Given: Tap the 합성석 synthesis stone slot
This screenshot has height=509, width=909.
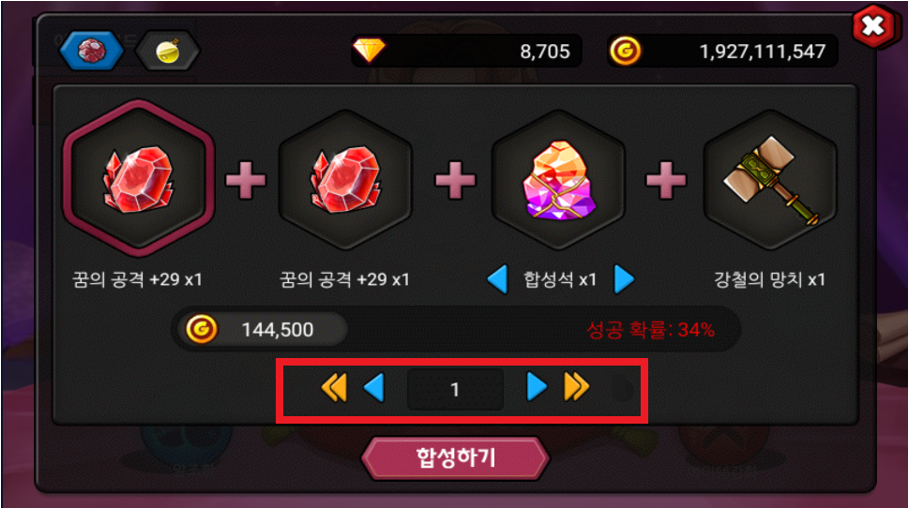Looking at the screenshot, I should pos(558,180).
